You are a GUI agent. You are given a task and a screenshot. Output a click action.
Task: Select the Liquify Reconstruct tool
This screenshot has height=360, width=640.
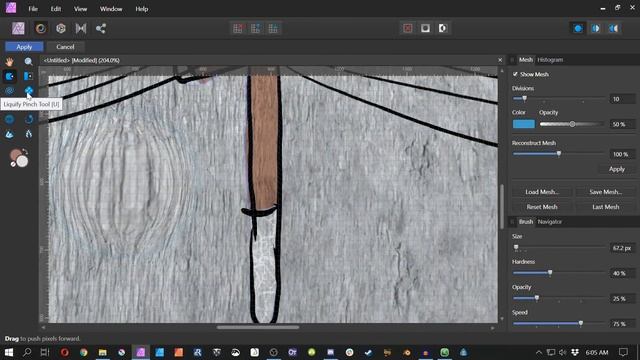point(29,119)
